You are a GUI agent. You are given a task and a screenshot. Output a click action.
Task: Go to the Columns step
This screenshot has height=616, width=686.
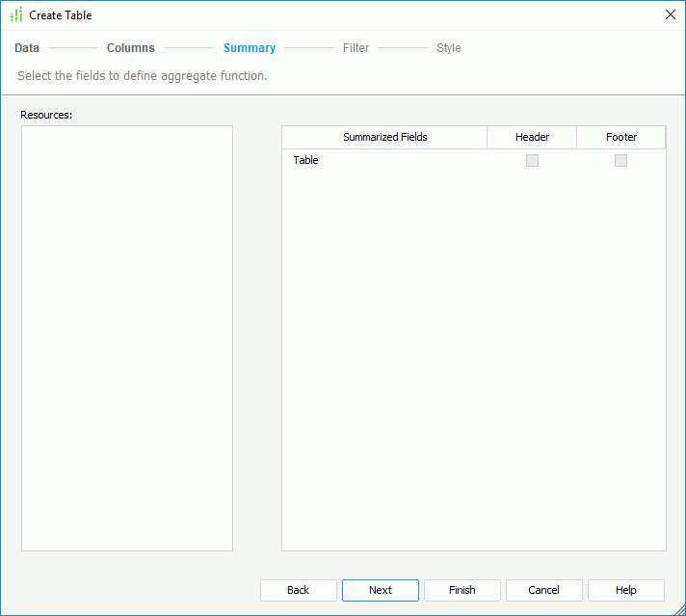[131, 48]
